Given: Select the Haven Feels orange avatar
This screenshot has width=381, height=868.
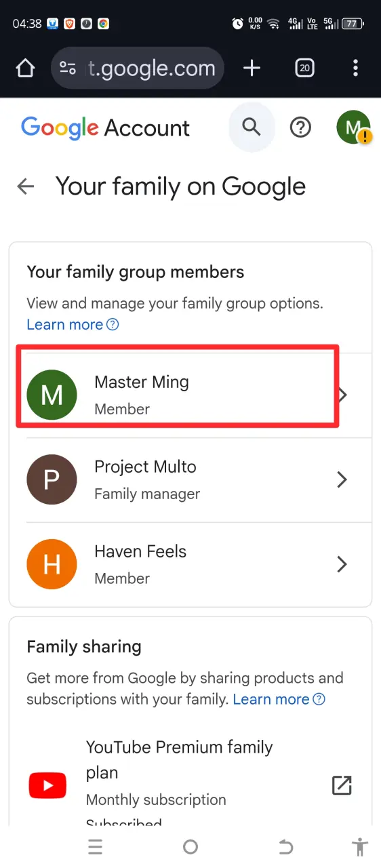Looking at the screenshot, I should 52,564.
